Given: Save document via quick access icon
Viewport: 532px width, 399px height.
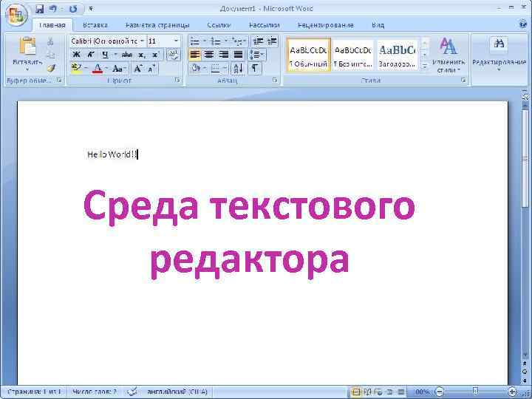Looking at the screenshot, I should (x=40, y=9).
